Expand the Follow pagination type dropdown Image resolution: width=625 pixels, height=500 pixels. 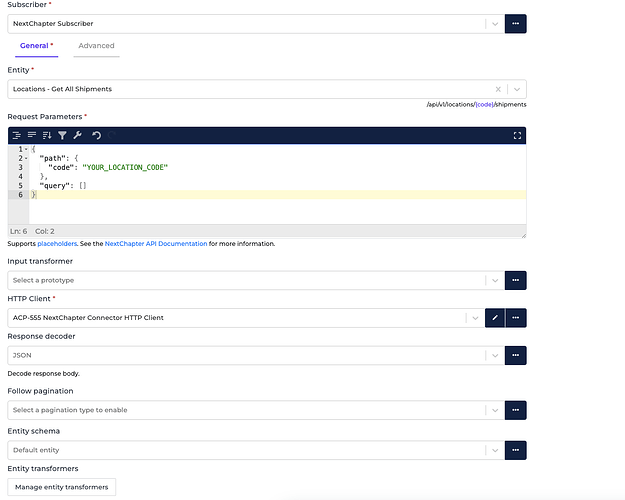click(x=495, y=410)
